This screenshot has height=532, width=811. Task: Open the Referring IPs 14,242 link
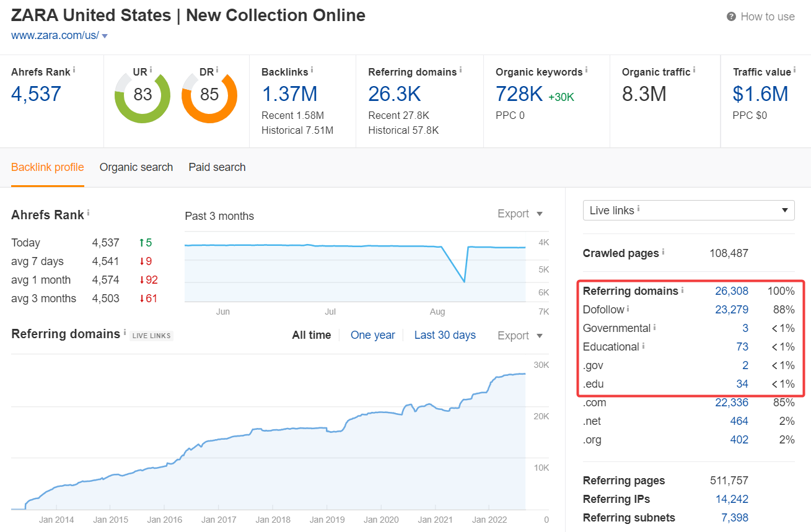[x=732, y=499]
